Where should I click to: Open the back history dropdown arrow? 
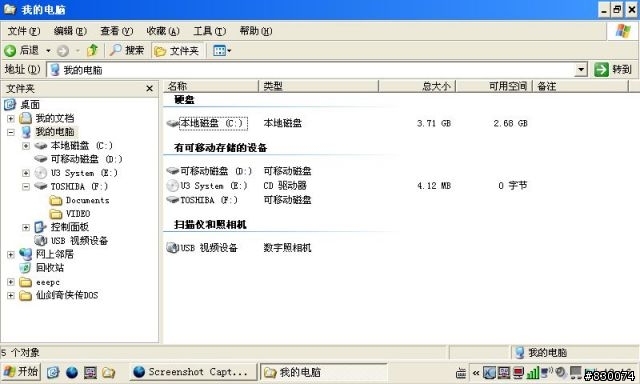point(48,51)
